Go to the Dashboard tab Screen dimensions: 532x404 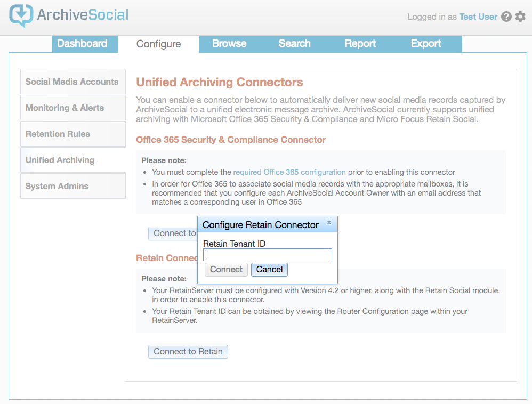[85, 44]
